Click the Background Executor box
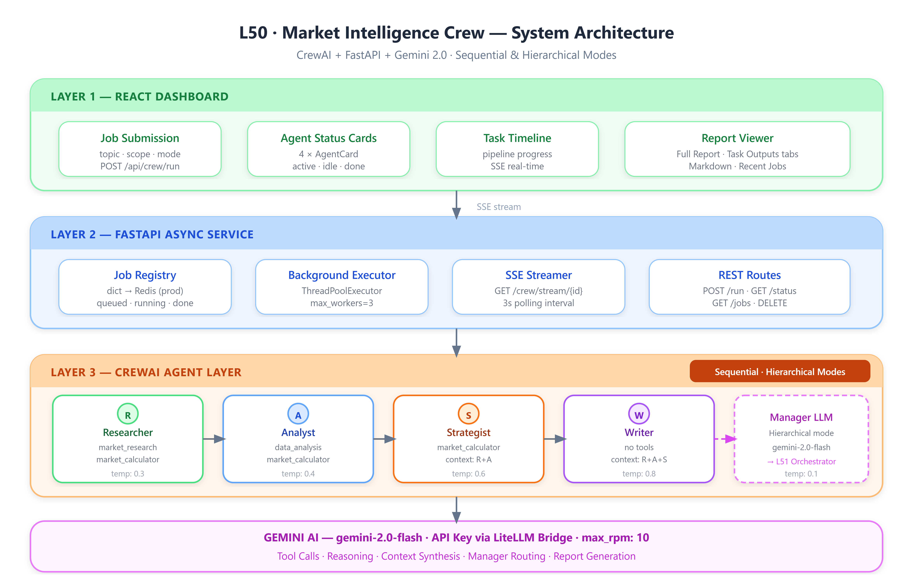 342,287
